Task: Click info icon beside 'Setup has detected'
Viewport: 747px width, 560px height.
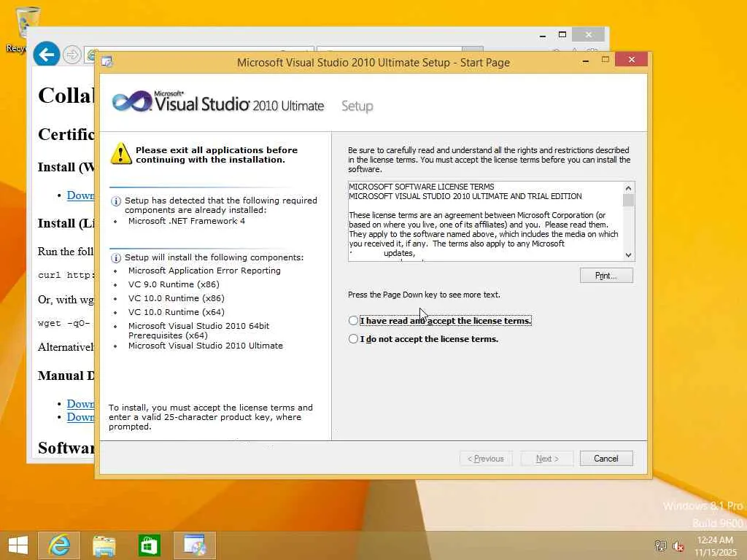Action: pyautogui.click(x=116, y=201)
